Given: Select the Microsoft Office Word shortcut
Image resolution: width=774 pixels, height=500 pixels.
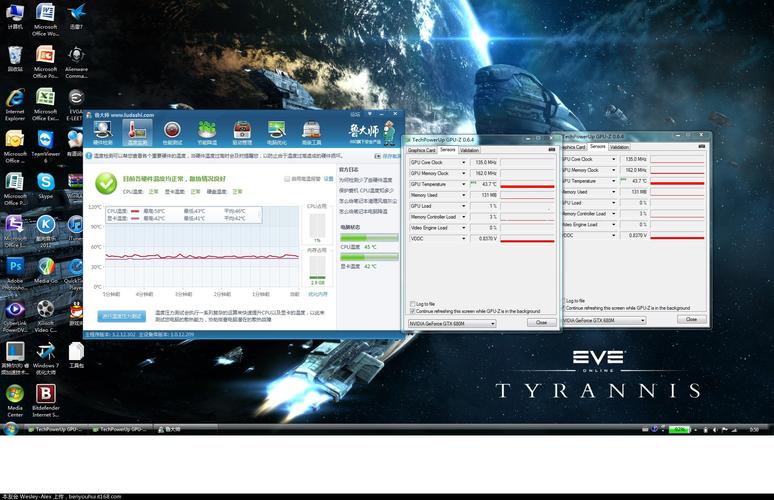Looking at the screenshot, I should (x=45, y=20).
